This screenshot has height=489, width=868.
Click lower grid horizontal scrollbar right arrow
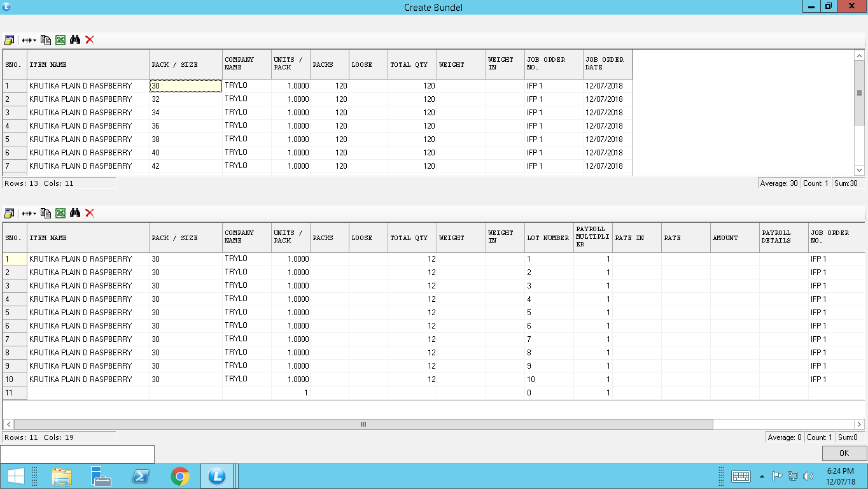coord(859,424)
